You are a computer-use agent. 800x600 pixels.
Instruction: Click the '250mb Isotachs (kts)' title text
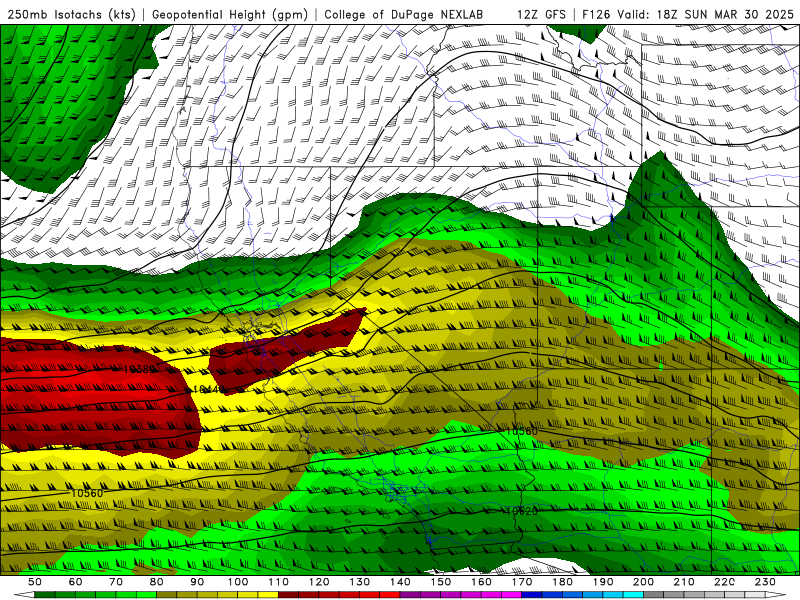(x=72, y=14)
